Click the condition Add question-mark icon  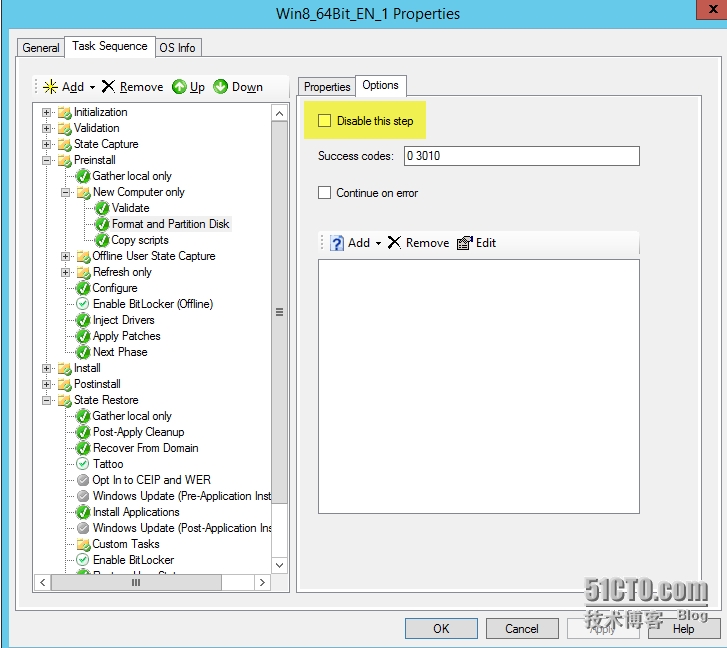tap(337, 243)
